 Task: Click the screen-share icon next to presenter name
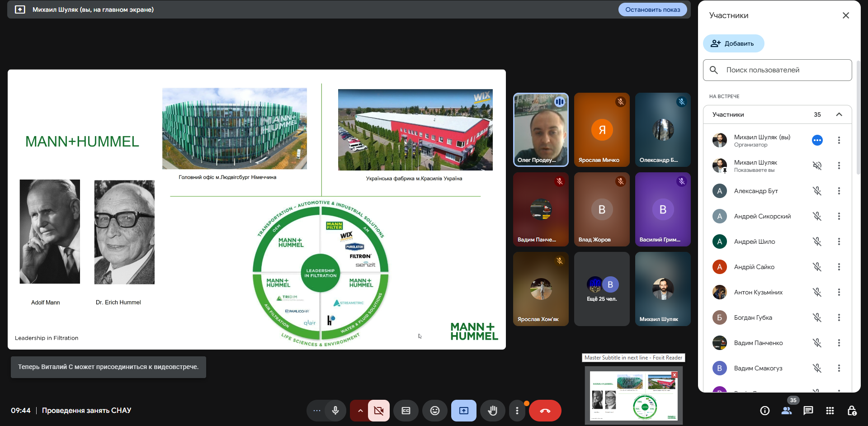click(x=20, y=9)
